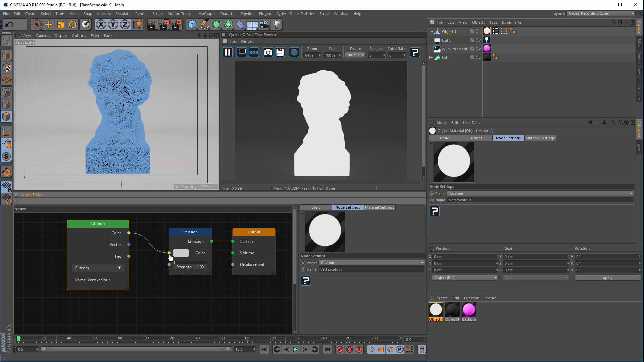The image size is (644, 362).
Task: Open the Device multi dropdown
Action: [x=355, y=55]
